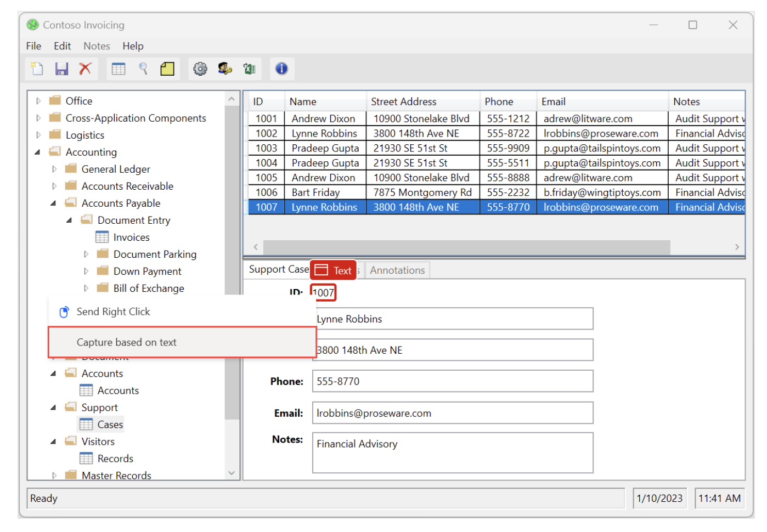
Task: Sort by the Email column header
Action: click(602, 101)
